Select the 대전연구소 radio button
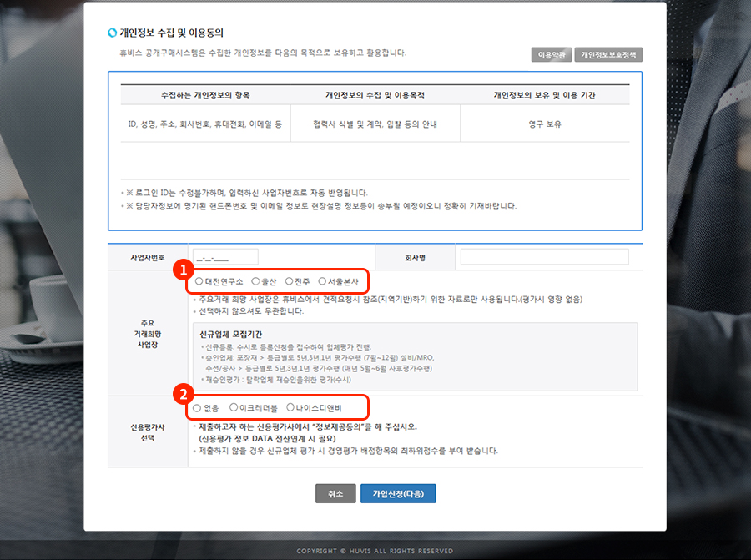 tap(199, 281)
